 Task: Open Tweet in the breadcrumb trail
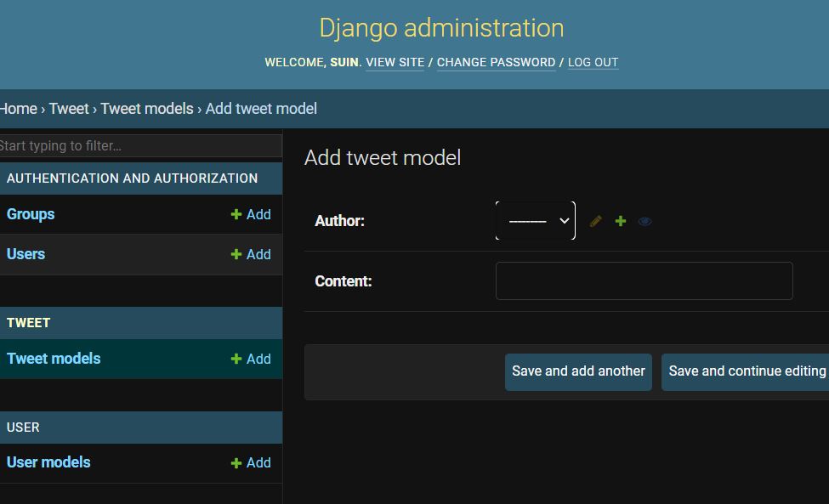(x=69, y=108)
